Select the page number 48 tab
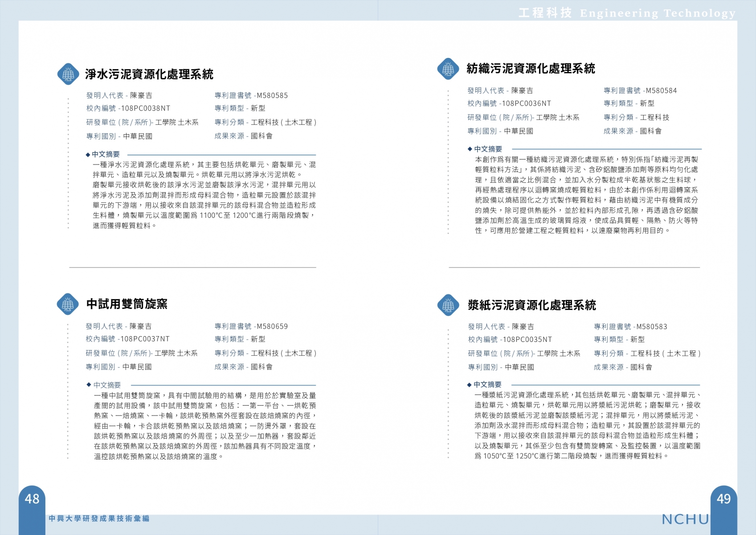The image size is (756, 535). click(x=32, y=499)
